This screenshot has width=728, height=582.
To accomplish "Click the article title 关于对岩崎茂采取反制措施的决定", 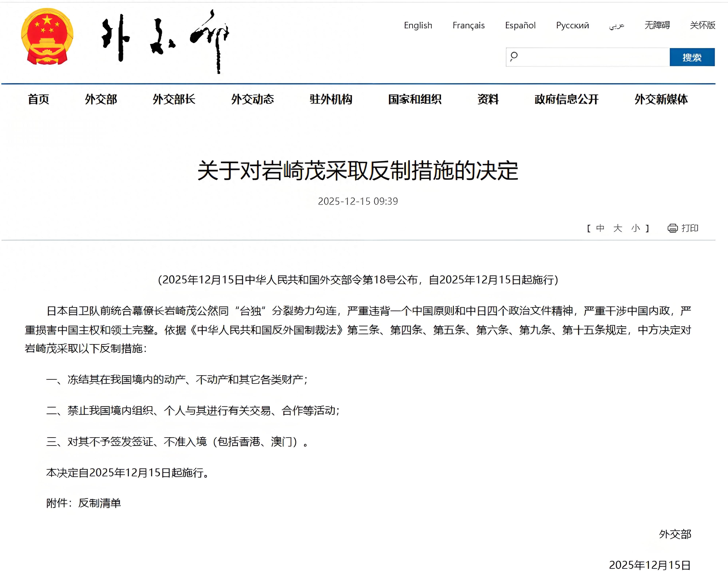I will coord(358,171).
